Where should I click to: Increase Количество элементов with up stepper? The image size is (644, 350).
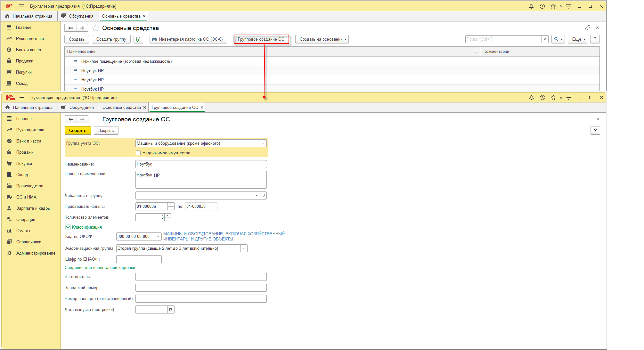click(168, 216)
